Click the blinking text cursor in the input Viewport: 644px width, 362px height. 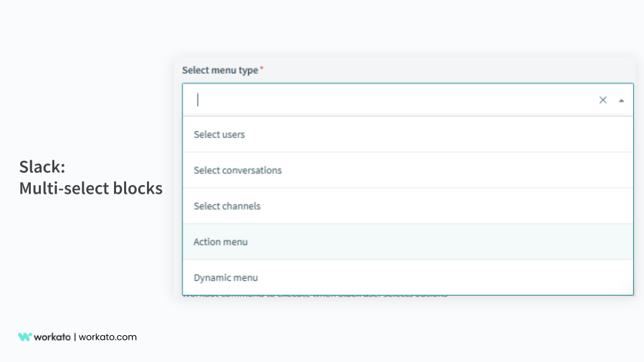click(198, 100)
